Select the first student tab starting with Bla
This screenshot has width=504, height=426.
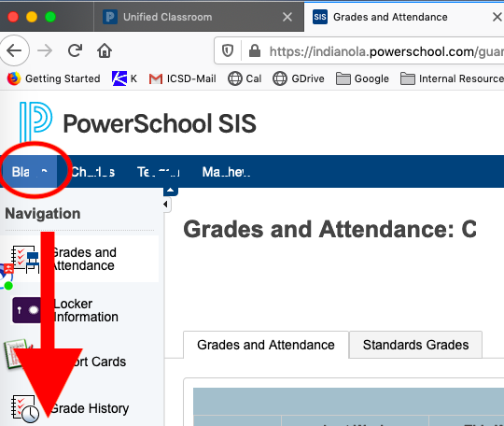coord(29,172)
